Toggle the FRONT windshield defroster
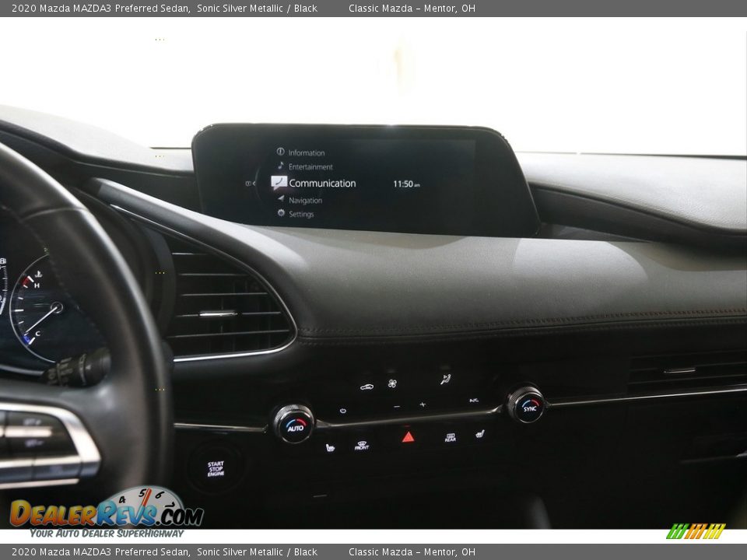The width and height of the screenshot is (747, 560). 362,446
